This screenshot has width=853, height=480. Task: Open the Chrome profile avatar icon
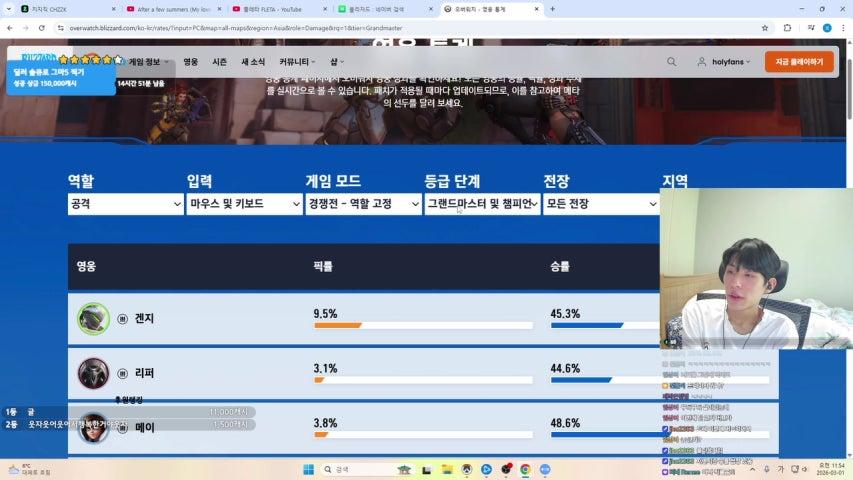click(827, 28)
